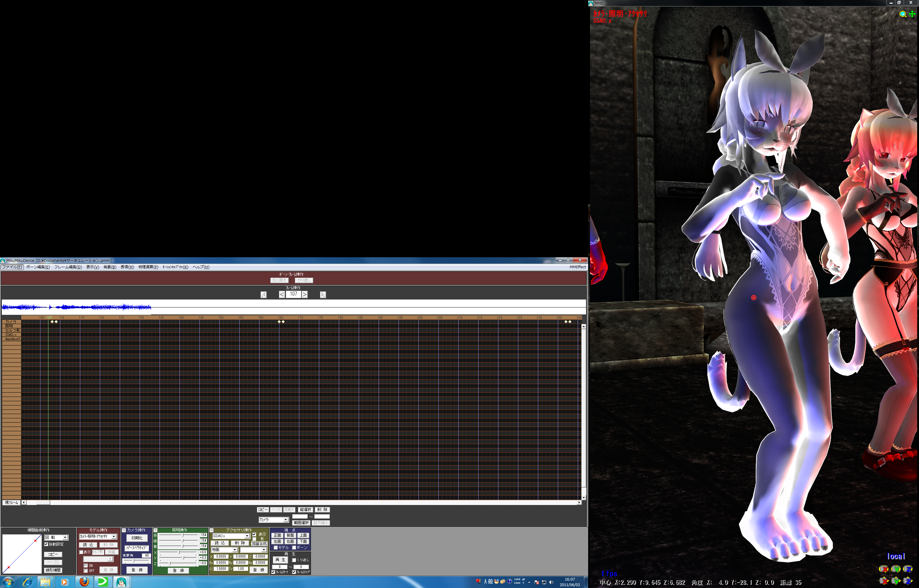Viewport: 919px width, 588px height.
Task: Open the SSAO.x accessory dropdown
Action: click(247, 536)
